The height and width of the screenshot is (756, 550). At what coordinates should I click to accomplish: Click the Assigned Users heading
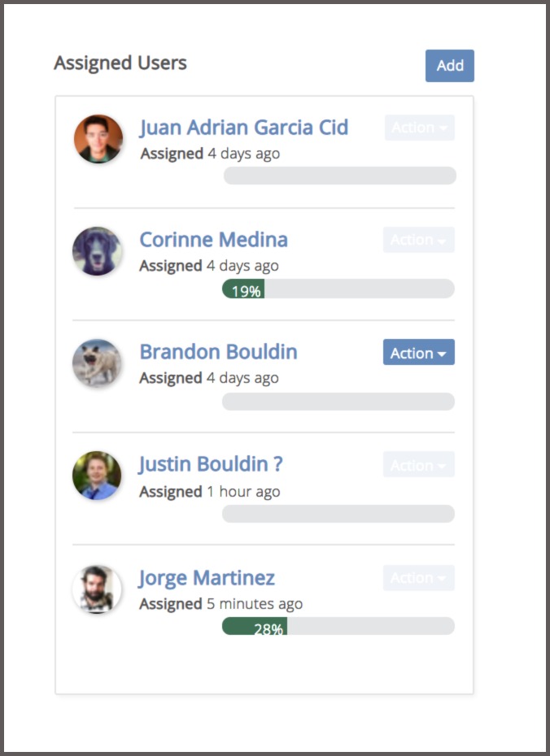pos(120,63)
